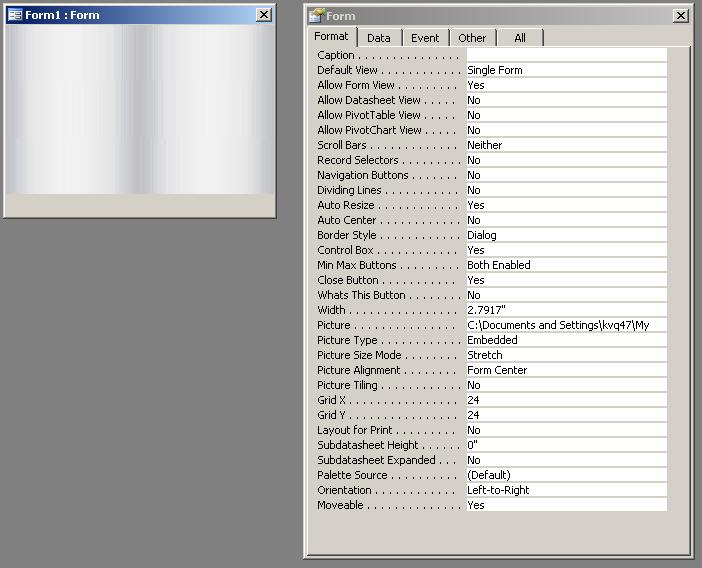Select the Scroll Bars value Neither
The width and height of the screenshot is (702, 568).
click(566, 145)
